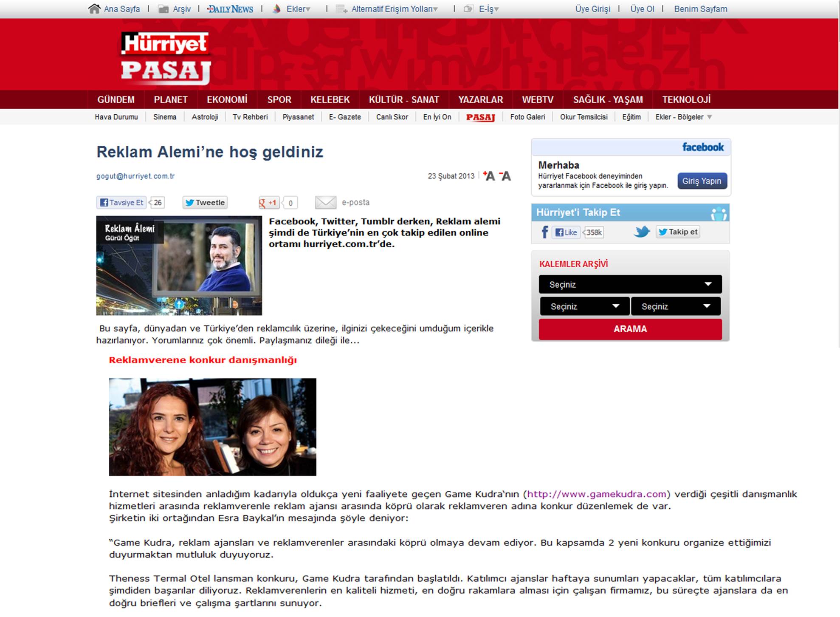Image resolution: width=840 pixels, height=617 pixels.
Task: Open the Okur Temsilcisi link
Action: [x=583, y=117]
